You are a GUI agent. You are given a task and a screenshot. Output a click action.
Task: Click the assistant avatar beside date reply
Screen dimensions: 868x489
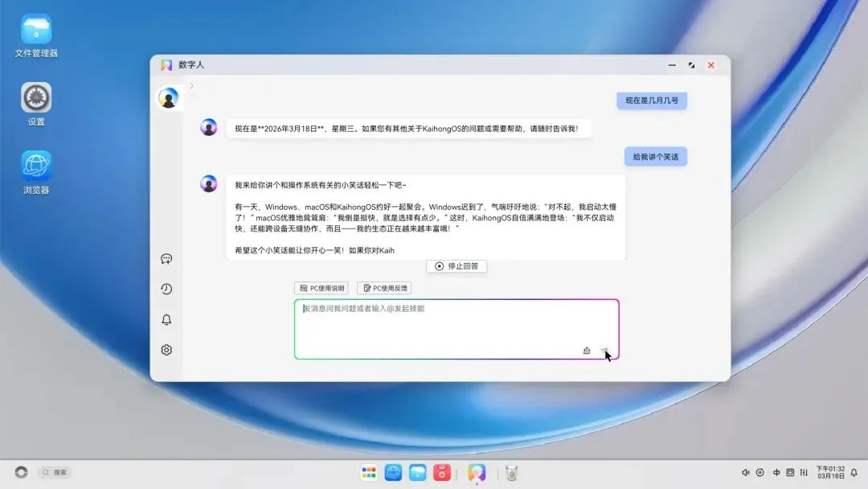click(x=209, y=127)
